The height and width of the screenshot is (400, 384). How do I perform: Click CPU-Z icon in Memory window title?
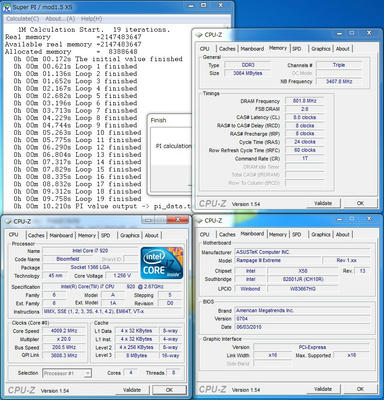pos(199,35)
